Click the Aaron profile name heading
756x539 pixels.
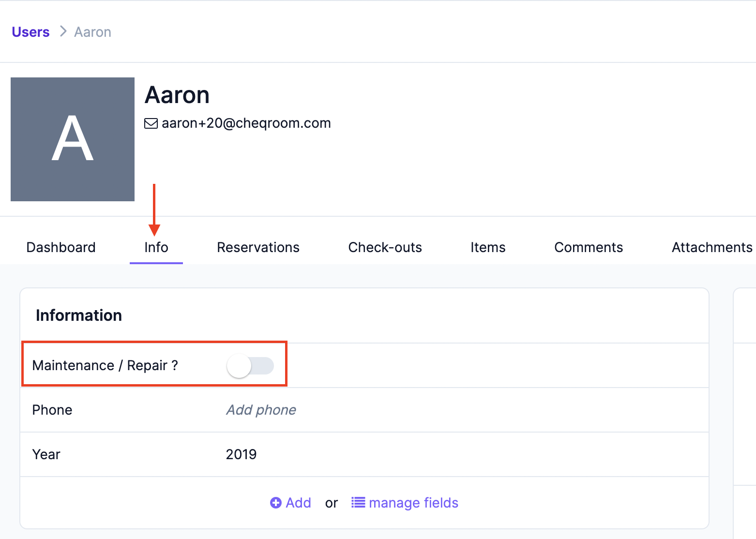177,95
